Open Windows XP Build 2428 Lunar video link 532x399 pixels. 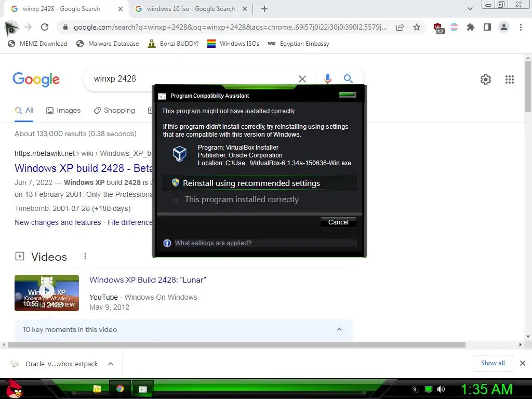148,280
